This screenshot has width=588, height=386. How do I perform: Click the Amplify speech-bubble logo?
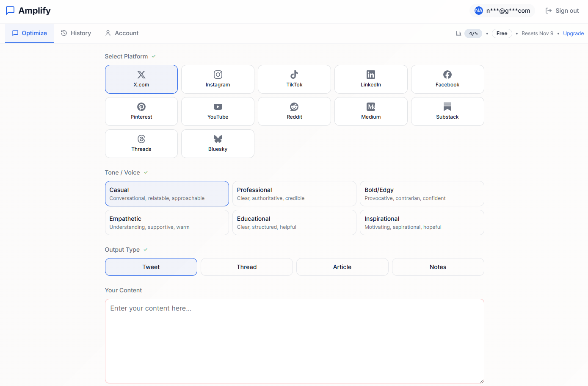[x=10, y=10]
